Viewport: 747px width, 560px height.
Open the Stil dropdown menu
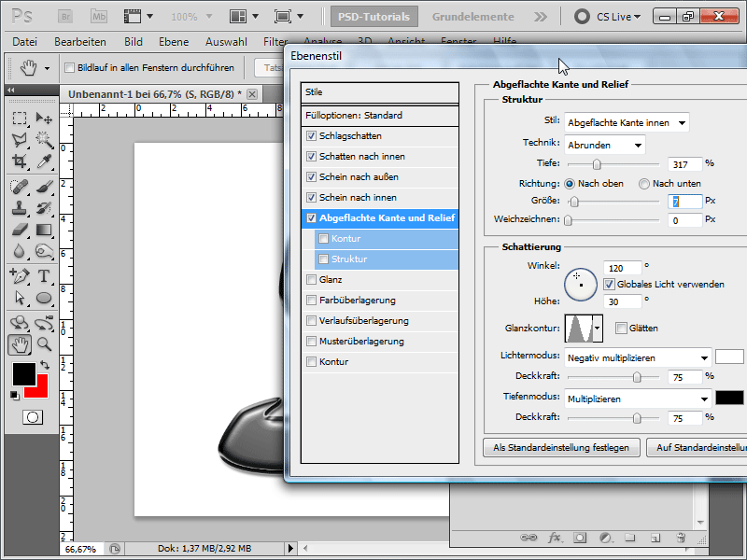pos(627,122)
